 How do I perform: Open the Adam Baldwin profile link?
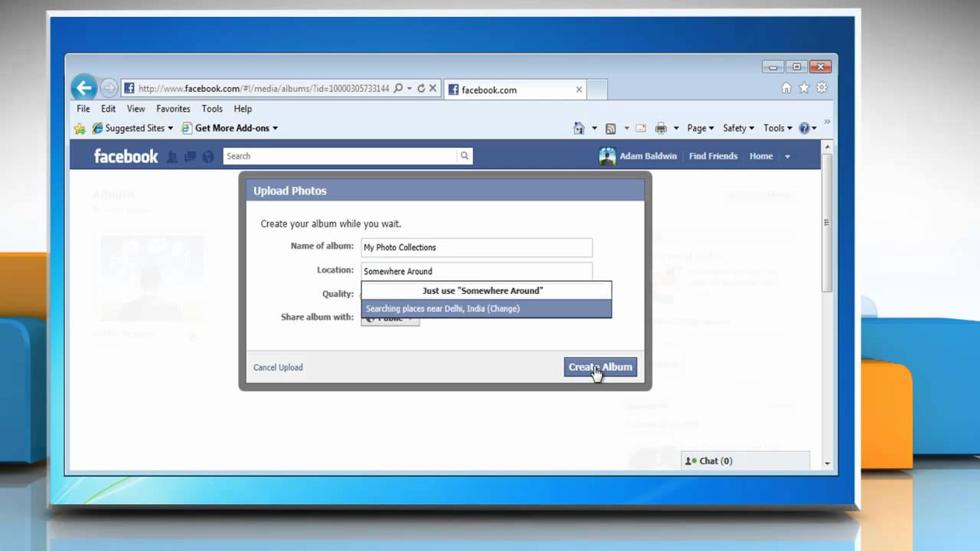tap(648, 156)
